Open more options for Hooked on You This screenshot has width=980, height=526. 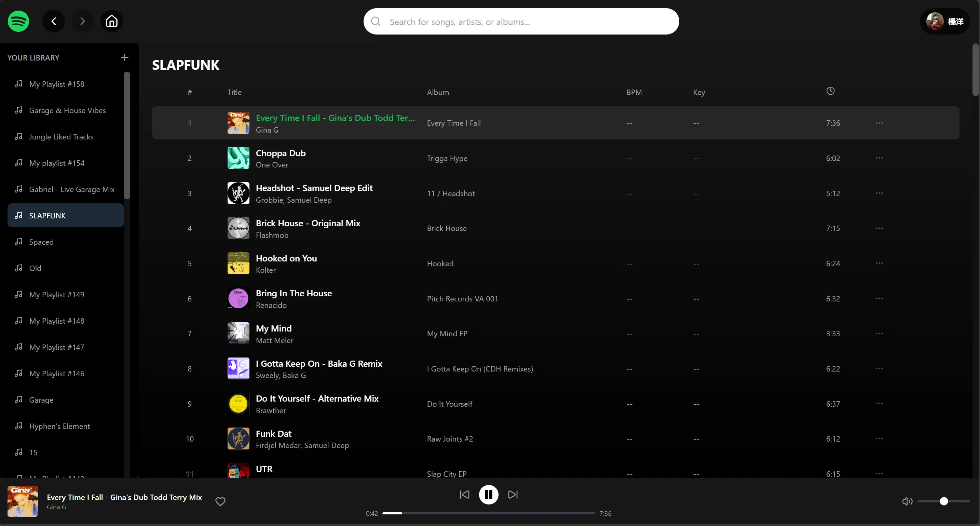click(x=879, y=263)
